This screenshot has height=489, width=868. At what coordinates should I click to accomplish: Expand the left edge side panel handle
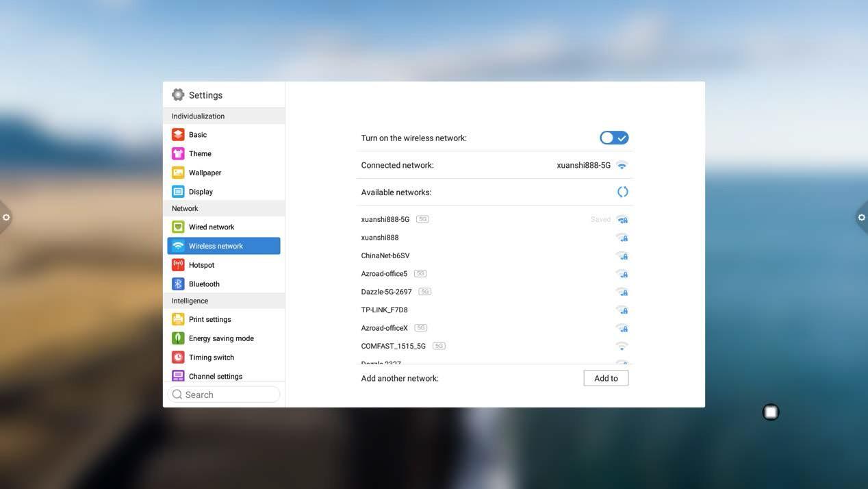coord(6,217)
